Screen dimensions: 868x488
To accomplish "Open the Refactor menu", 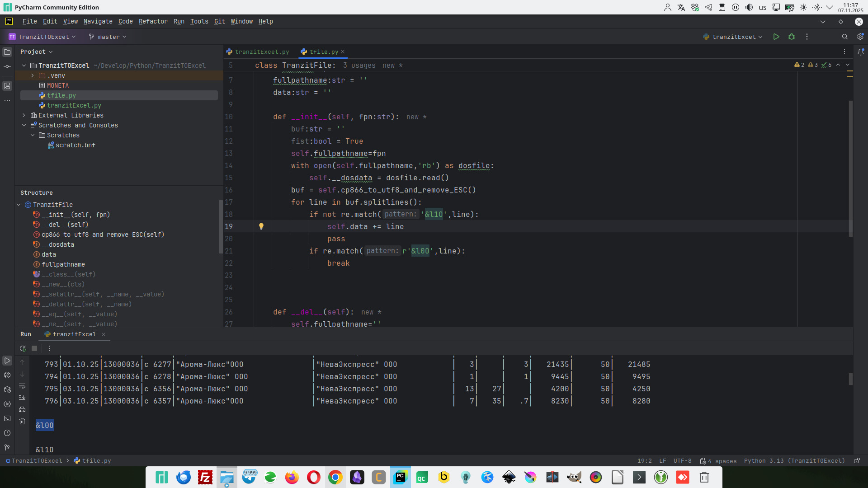I will (x=153, y=21).
